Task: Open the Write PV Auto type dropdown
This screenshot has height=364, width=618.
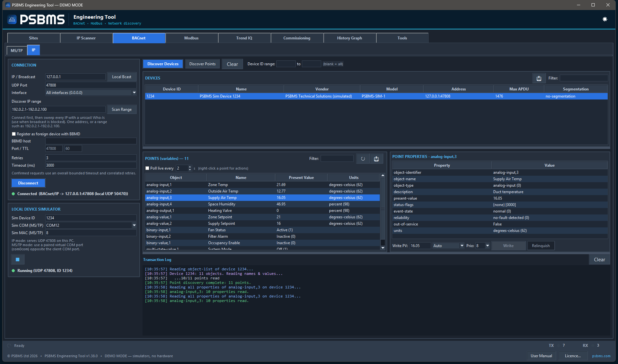Action: (x=462, y=246)
